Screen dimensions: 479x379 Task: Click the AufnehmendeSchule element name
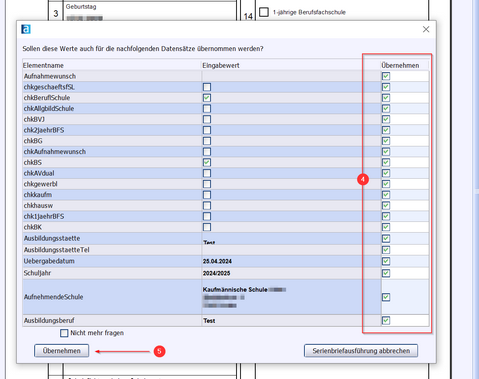53,297
